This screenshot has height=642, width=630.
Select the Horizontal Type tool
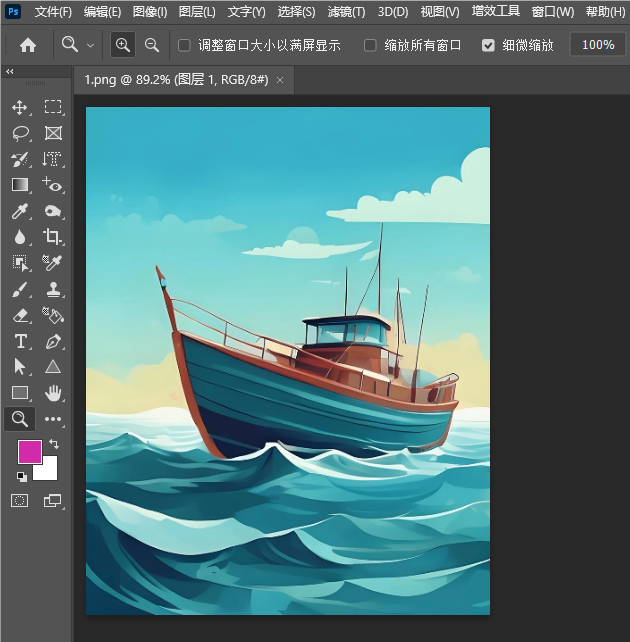click(20, 341)
